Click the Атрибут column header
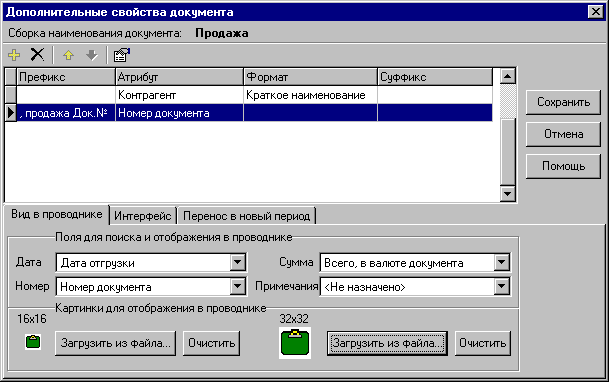 pos(179,77)
